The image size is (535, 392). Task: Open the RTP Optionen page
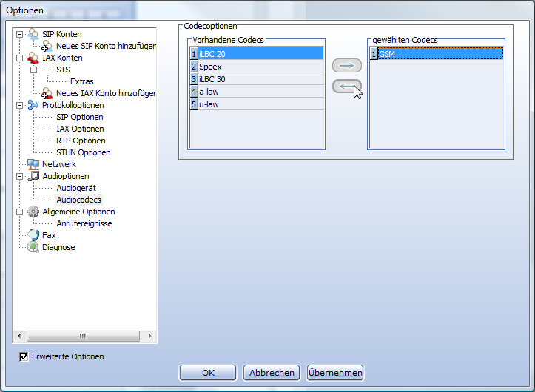click(x=81, y=141)
